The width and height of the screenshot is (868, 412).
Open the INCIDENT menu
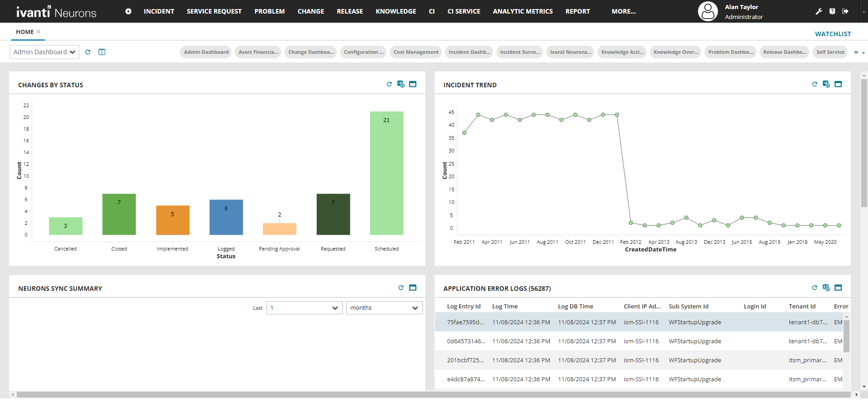(159, 11)
